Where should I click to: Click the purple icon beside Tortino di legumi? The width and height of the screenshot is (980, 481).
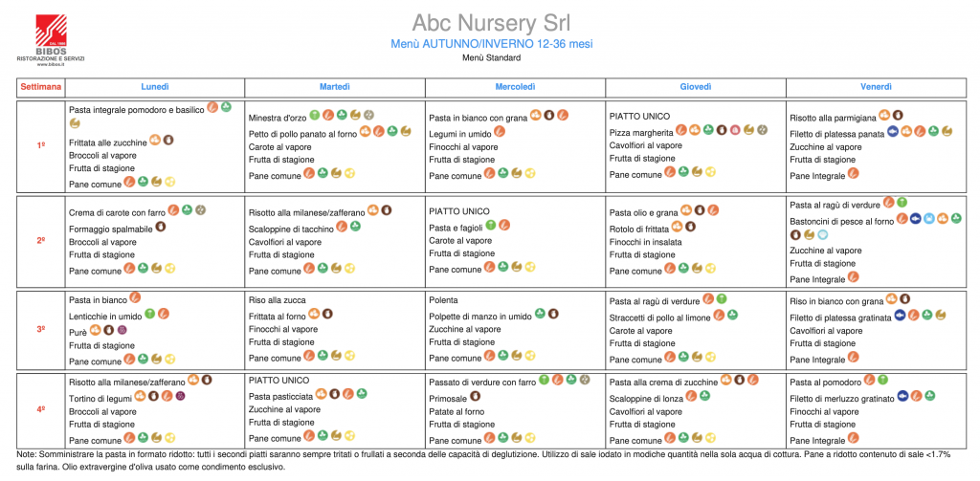[x=180, y=395]
